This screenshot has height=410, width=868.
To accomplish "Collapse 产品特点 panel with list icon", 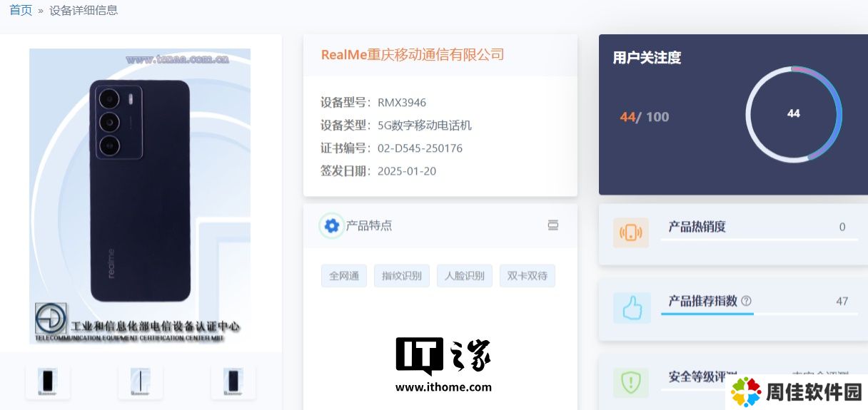I will point(552,225).
